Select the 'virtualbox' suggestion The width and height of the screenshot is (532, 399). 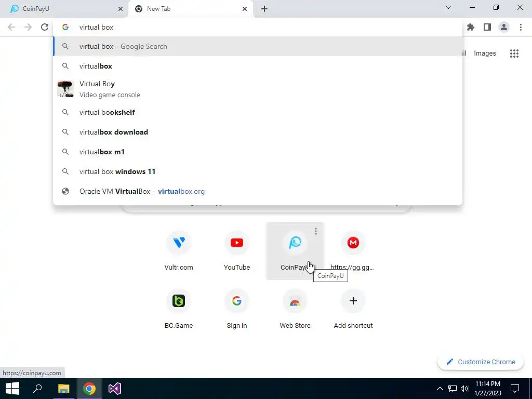click(x=258, y=66)
